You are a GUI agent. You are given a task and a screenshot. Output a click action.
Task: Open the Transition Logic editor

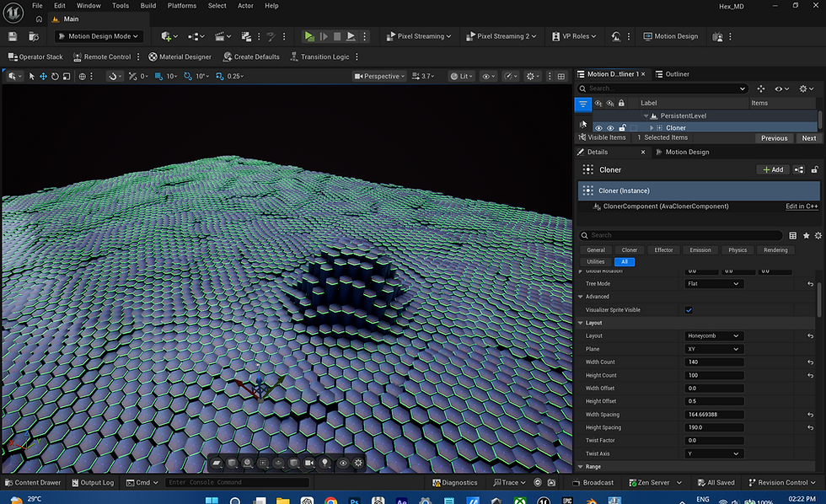tap(319, 56)
